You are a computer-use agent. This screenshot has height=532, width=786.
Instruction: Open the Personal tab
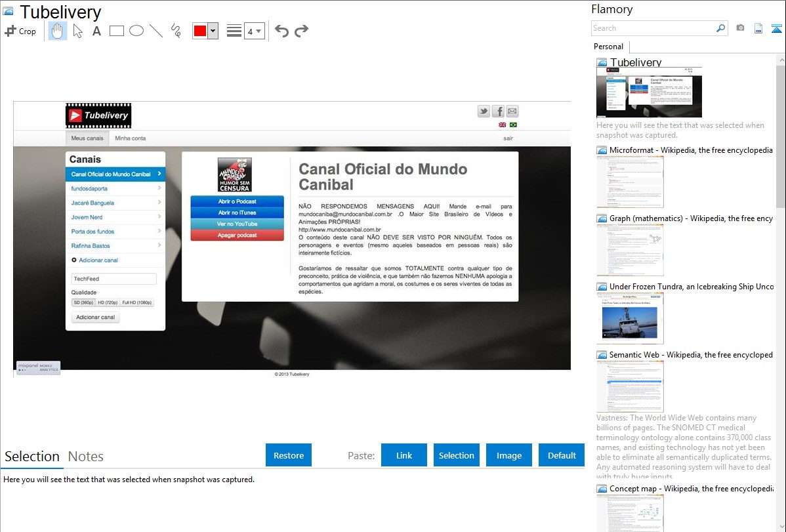coord(609,47)
